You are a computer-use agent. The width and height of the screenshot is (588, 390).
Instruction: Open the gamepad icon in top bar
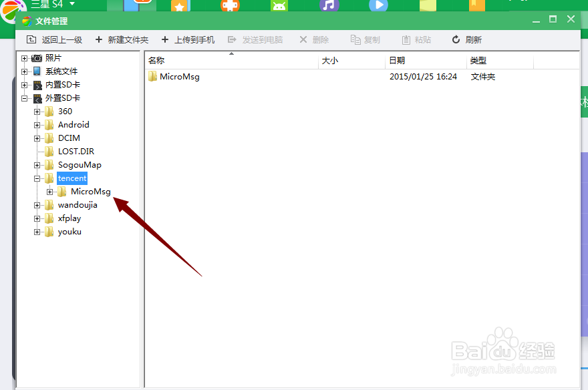(x=231, y=5)
